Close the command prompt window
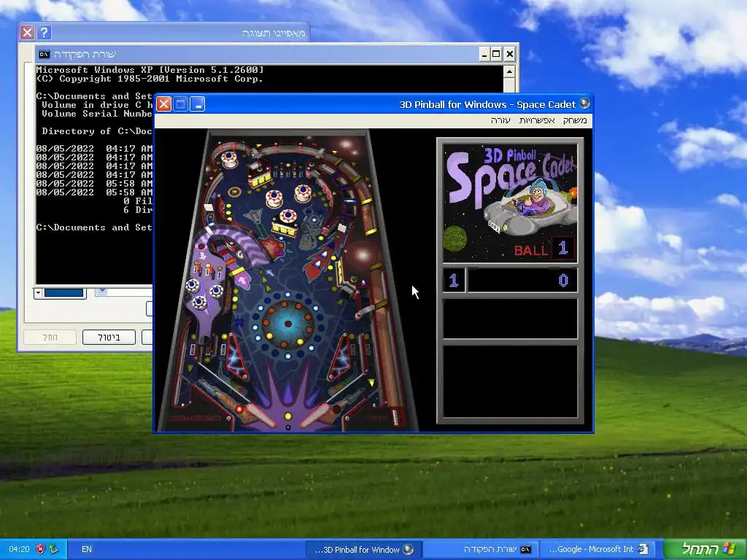 tap(510, 54)
